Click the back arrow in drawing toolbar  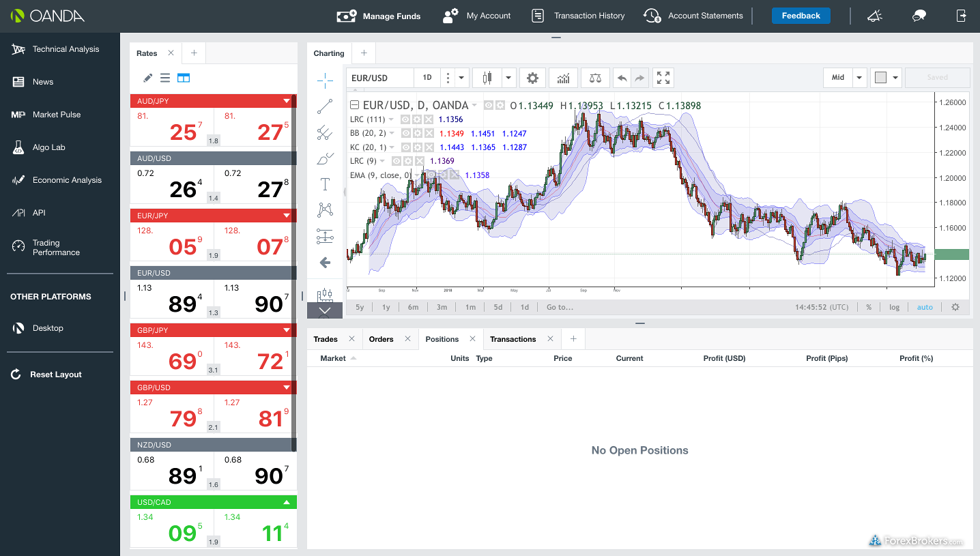pyautogui.click(x=325, y=262)
